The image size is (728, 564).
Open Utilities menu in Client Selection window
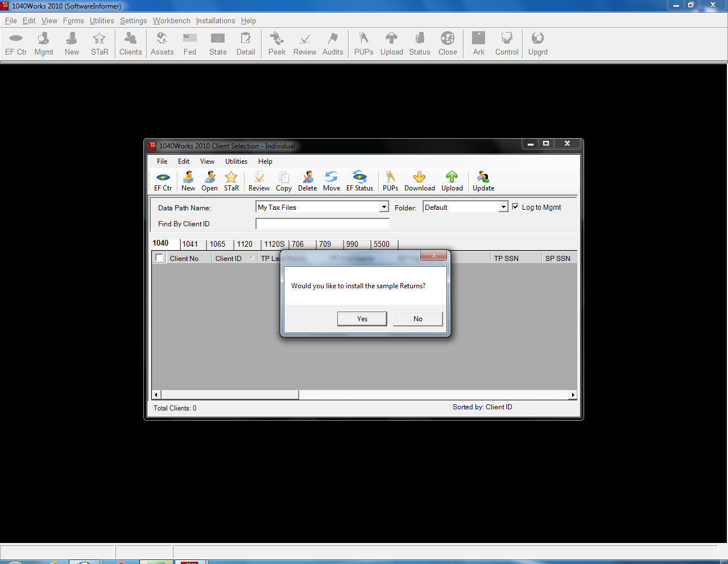236,161
